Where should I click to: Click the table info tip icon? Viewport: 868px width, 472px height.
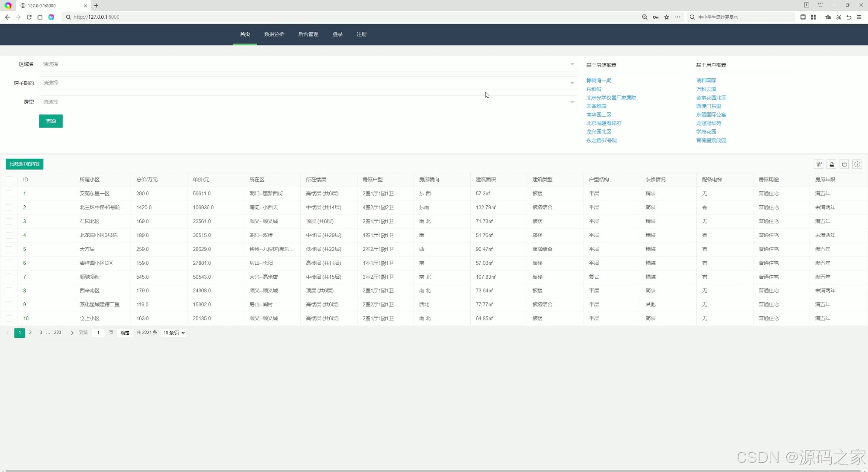tap(857, 164)
